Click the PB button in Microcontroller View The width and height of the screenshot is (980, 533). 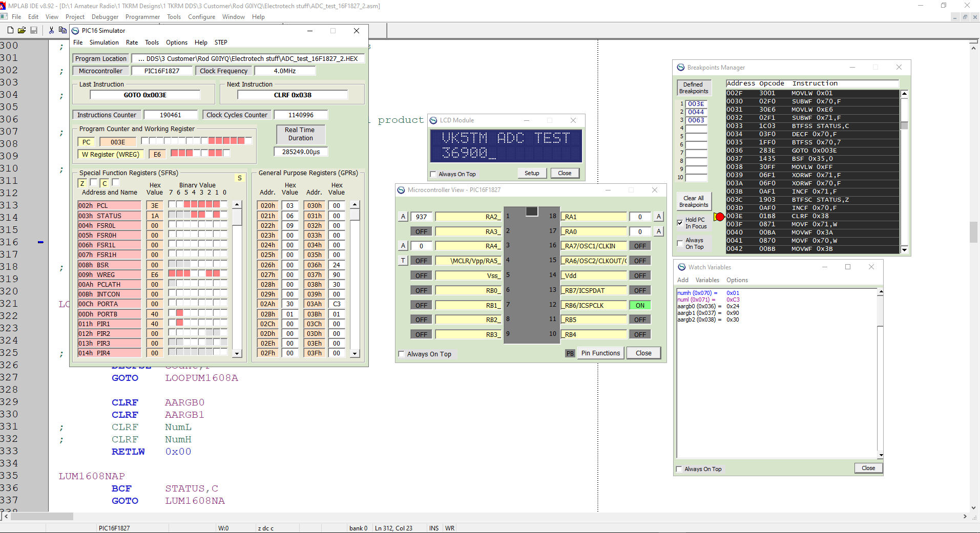coord(570,353)
